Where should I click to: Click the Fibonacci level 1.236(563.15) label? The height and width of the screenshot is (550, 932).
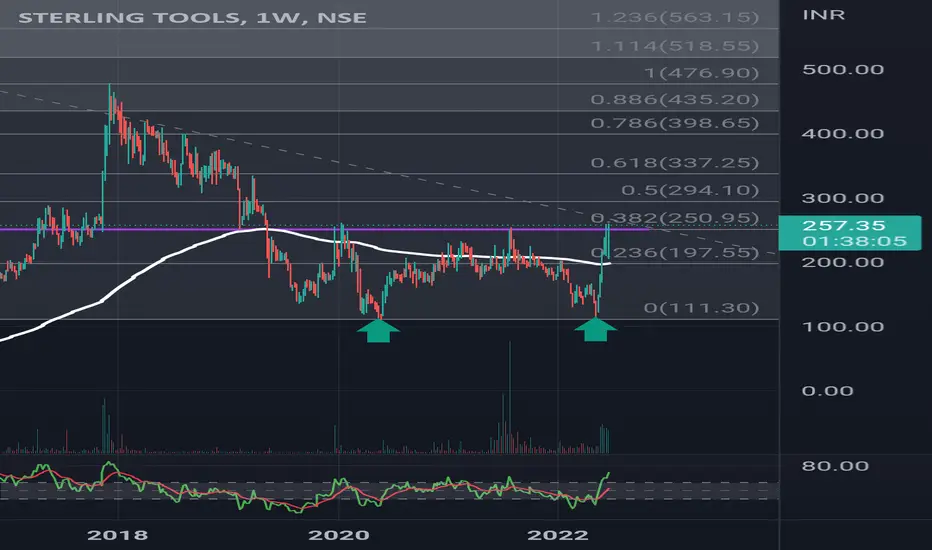point(675,17)
